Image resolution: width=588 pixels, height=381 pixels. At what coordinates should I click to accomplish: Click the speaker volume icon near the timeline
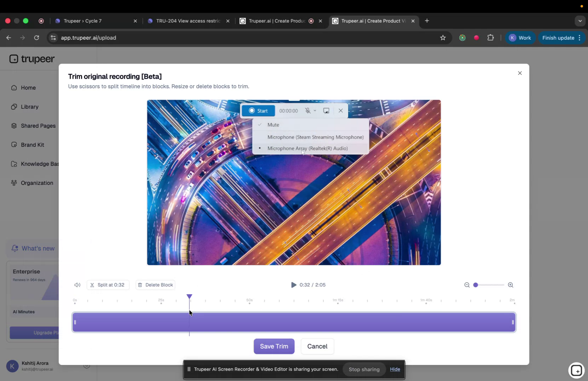click(x=77, y=285)
